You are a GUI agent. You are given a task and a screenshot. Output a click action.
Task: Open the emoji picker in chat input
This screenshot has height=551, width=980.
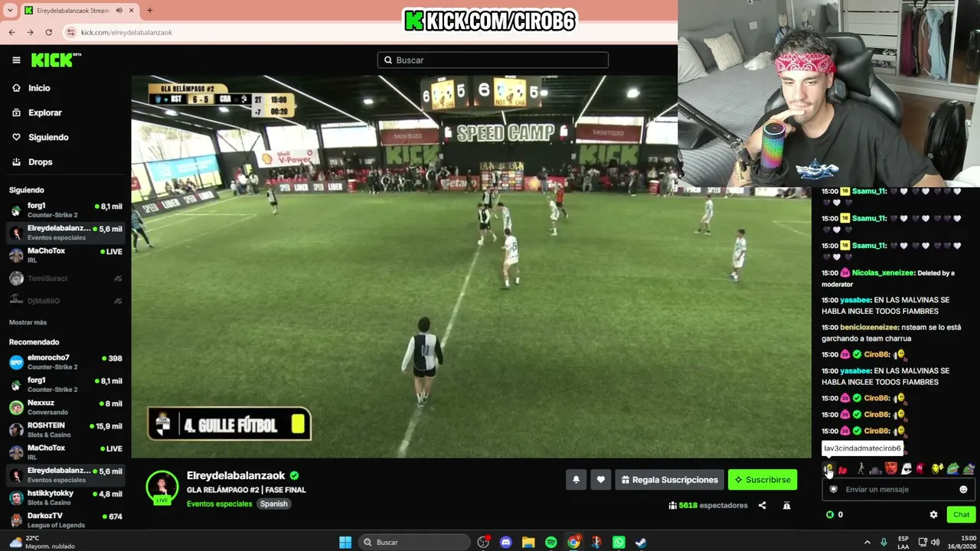963,489
